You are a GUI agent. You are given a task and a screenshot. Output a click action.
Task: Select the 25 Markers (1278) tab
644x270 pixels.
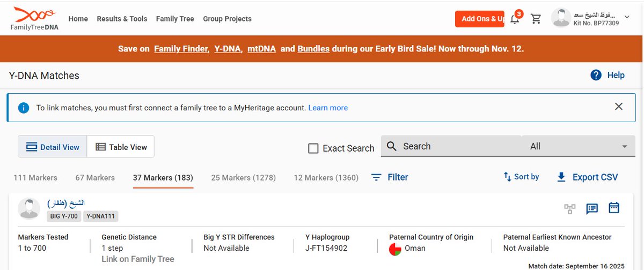click(x=243, y=177)
